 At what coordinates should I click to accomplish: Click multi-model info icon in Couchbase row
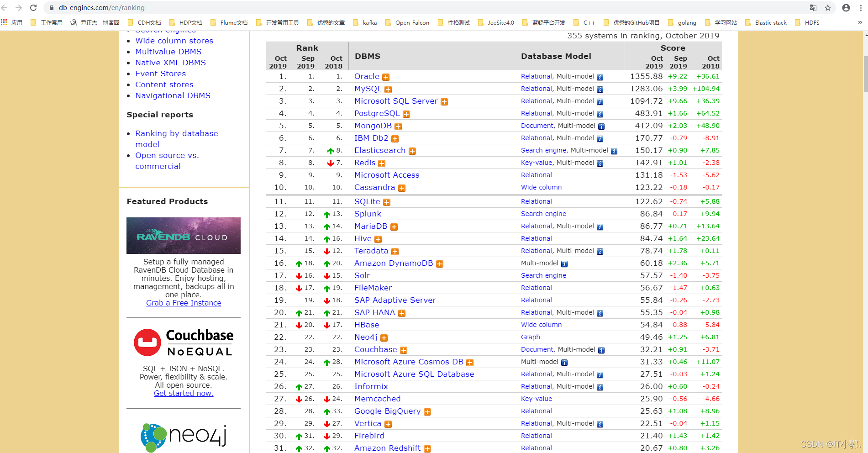click(601, 350)
